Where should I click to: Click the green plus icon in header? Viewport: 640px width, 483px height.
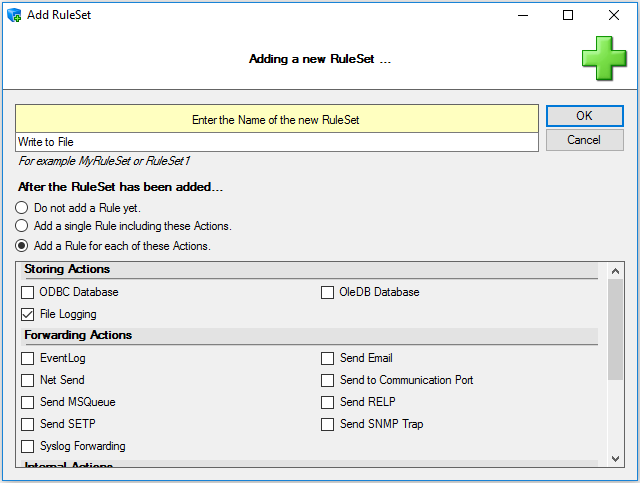click(604, 58)
